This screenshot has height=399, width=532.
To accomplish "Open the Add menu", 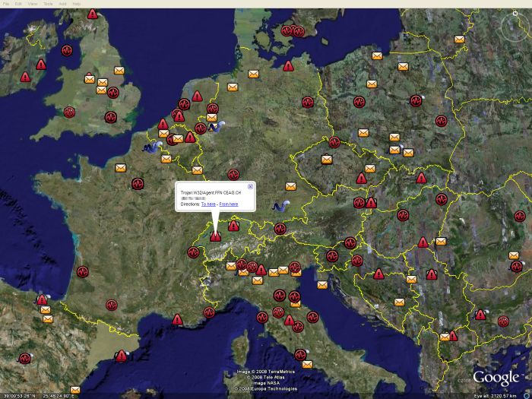I will click(62, 4).
